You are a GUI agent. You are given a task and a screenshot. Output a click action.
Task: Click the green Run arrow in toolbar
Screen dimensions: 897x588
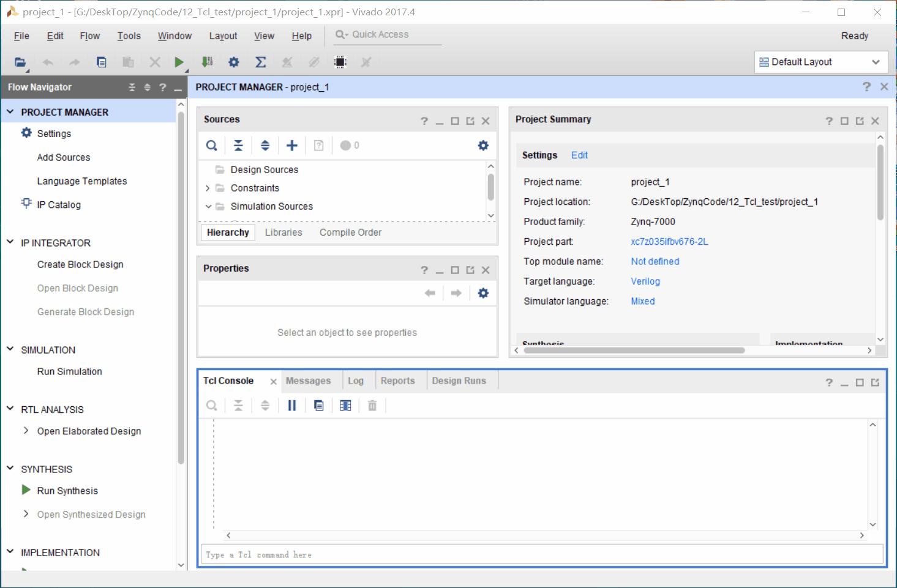pos(179,62)
